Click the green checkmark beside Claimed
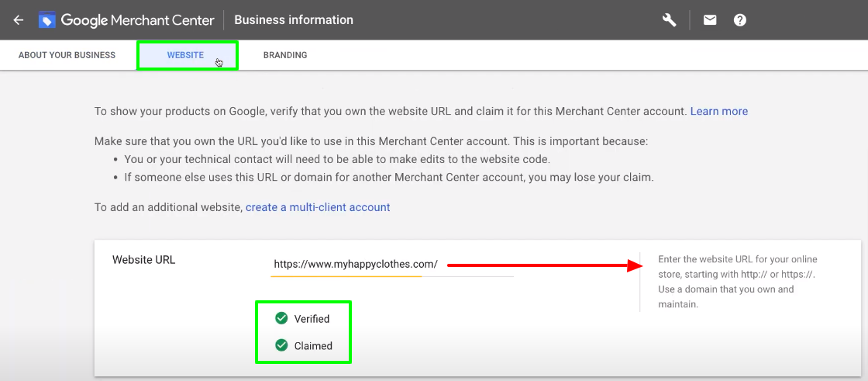 [281, 345]
